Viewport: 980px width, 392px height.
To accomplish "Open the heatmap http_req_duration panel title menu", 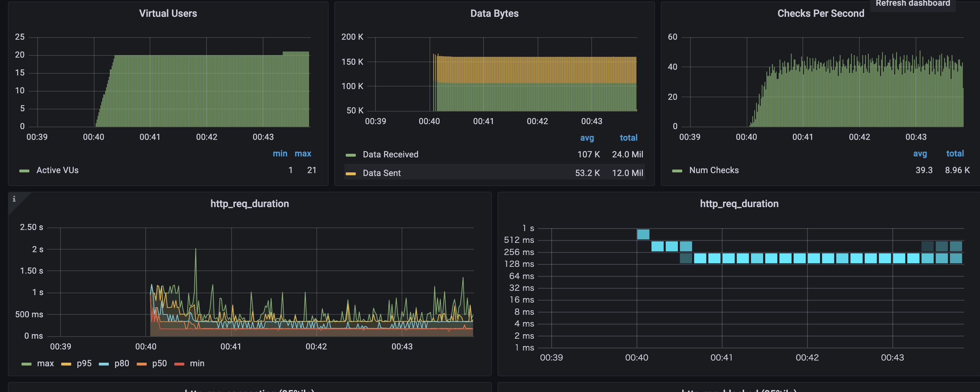I will (x=739, y=204).
